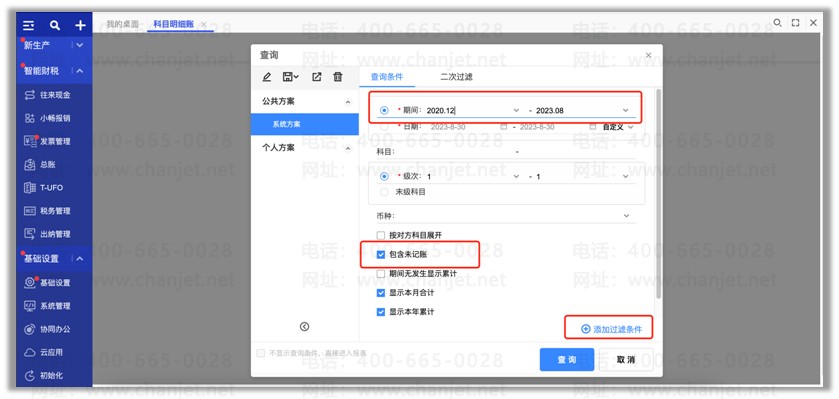Open 出纳管理 in the sidebar

48,234
